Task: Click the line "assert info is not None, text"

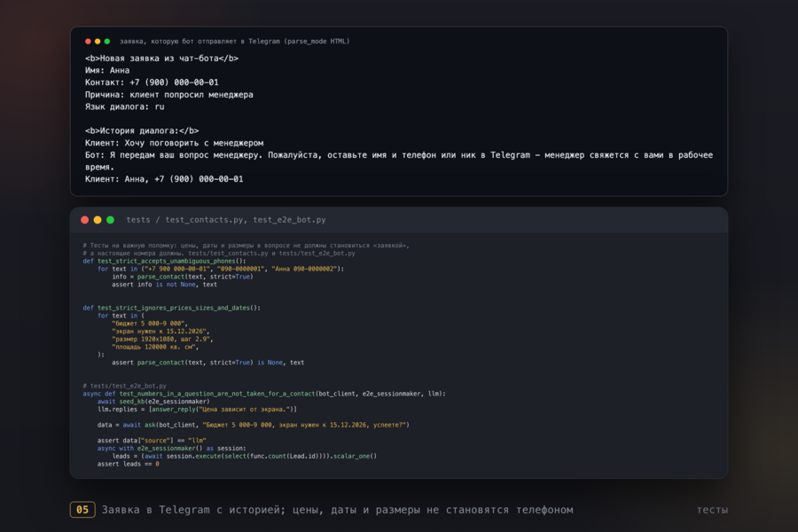Action: click(x=164, y=285)
